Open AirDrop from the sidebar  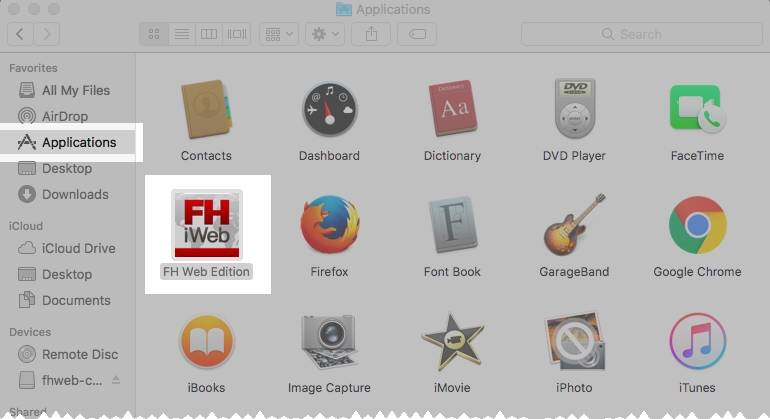click(68, 116)
